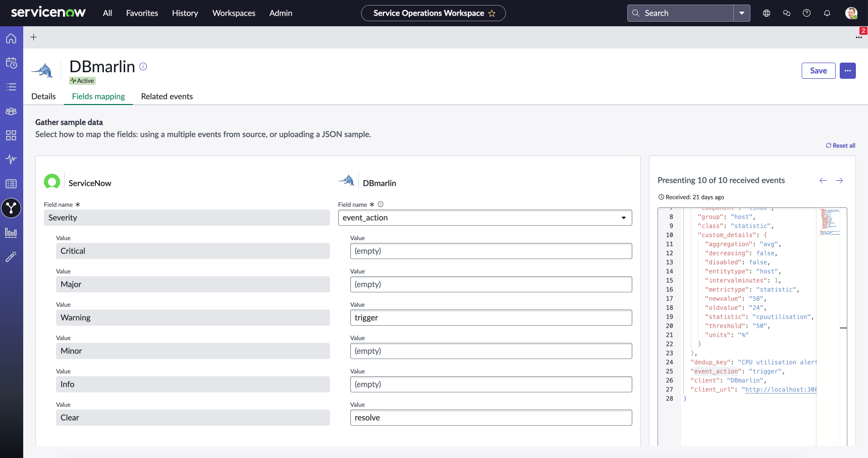Open the Workspaces menu
This screenshot has width=868, height=458.
pos(234,13)
